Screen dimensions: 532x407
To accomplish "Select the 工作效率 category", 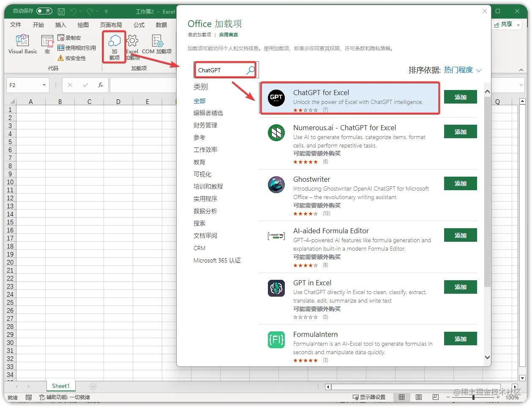I will pyautogui.click(x=205, y=150).
